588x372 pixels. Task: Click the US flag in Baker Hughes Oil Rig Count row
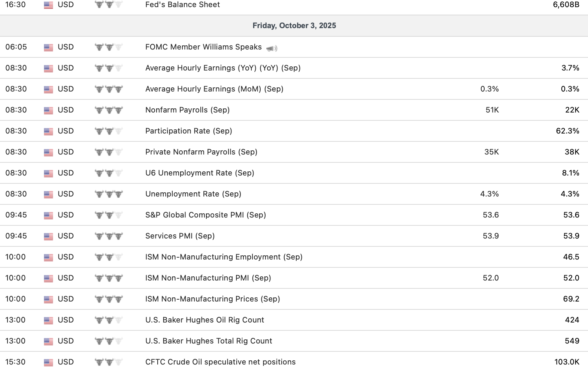pos(48,320)
